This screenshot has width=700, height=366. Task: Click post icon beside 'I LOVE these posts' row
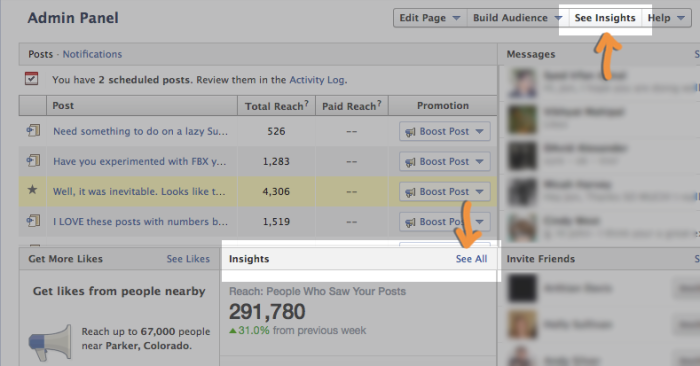(33, 220)
